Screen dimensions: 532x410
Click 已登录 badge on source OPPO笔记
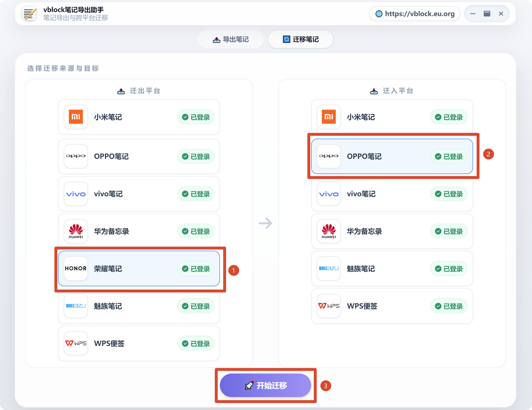pos(196,156)
